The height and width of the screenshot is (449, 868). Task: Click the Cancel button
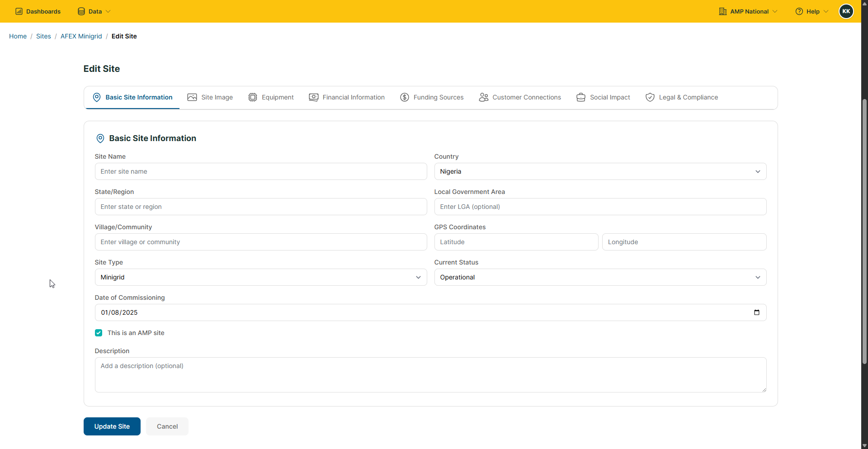point(167,426)
